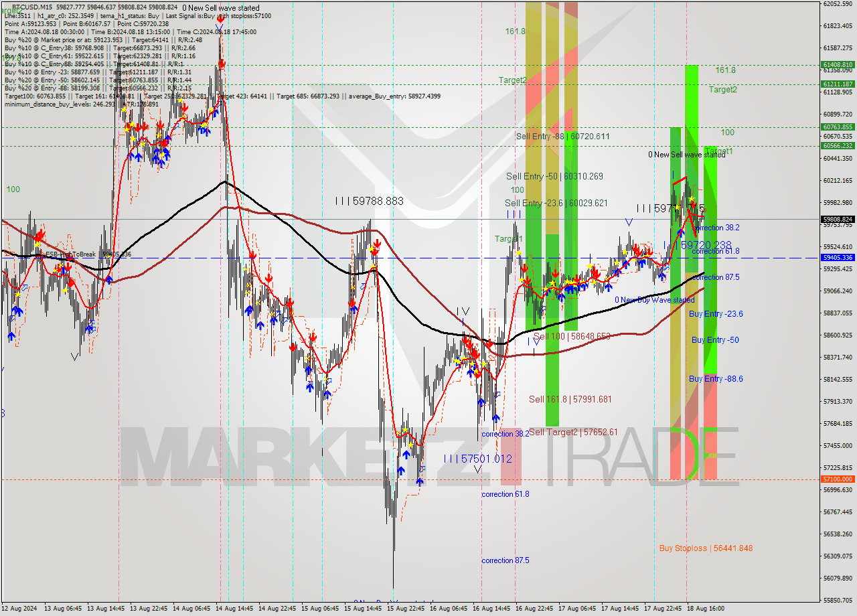Click the 'Sell Entry -23.6 | 60029.621' label
The width and height of the screenshot is (857, 616).
(556, 203)
